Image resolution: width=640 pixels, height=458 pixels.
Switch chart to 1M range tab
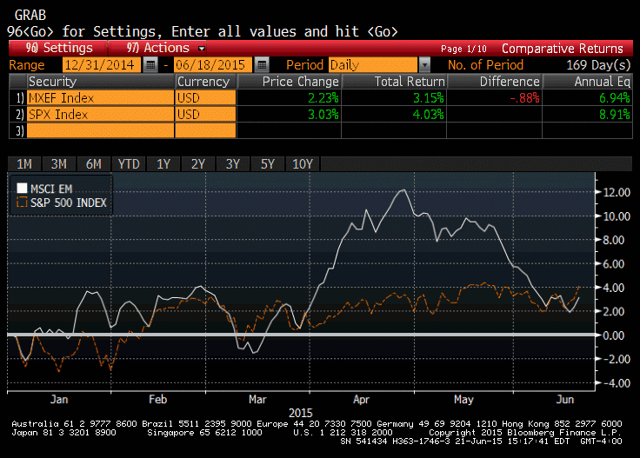pos(24,164)
